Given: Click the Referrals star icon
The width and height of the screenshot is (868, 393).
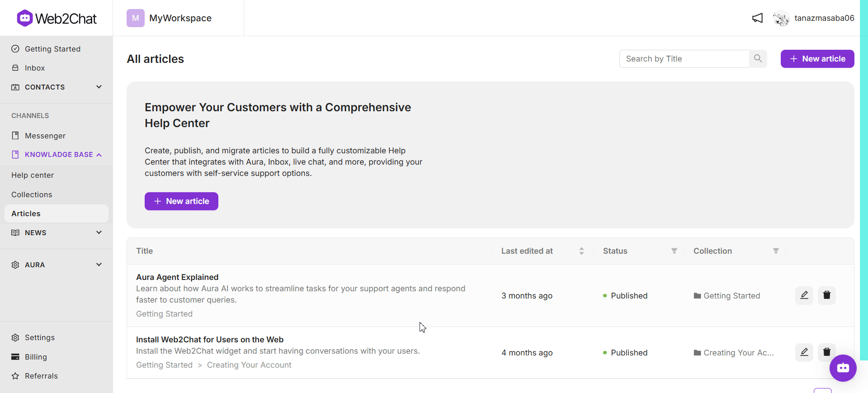Looking at the screenshot, I should [x=15, y=376].
